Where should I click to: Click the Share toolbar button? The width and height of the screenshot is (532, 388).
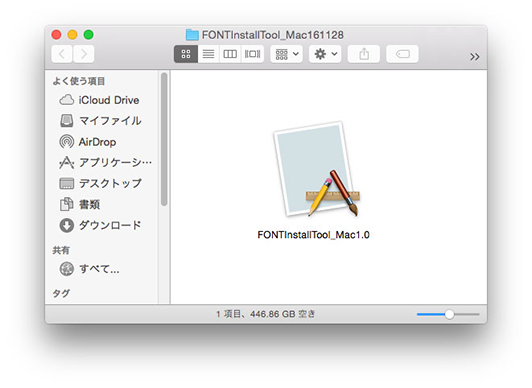click(x=364, y=54)
